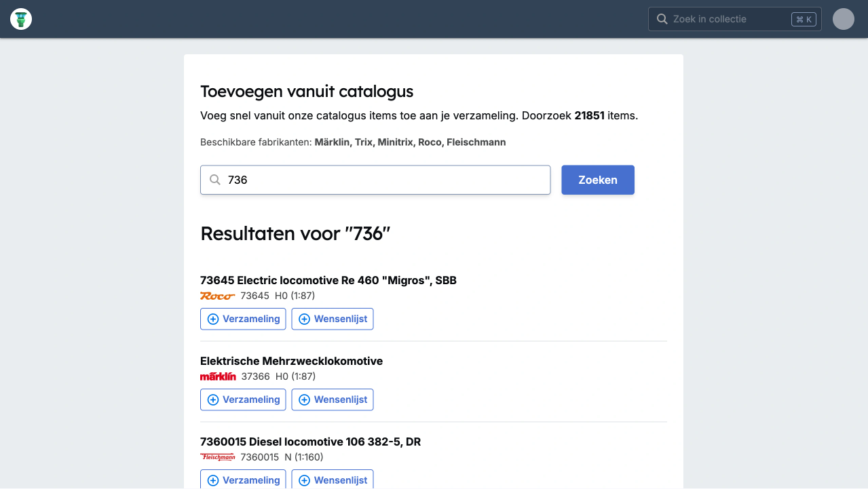Open item "73645 Electric locomotive Re 460"
This screenshot has height=489, width=868.
click(328, 280)
